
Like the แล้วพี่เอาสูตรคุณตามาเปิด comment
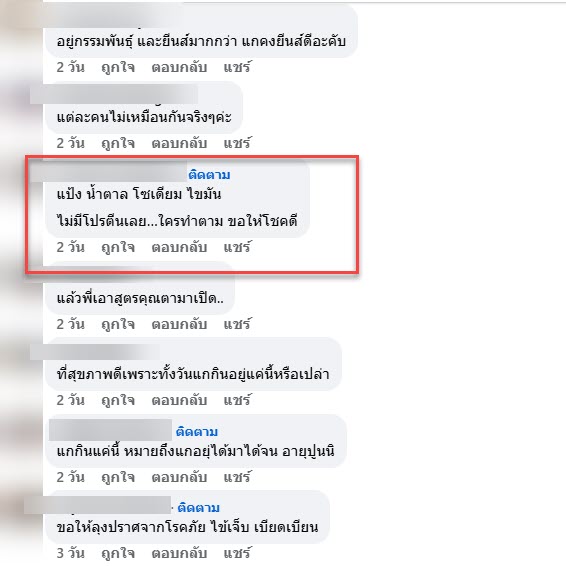[118, 325]
